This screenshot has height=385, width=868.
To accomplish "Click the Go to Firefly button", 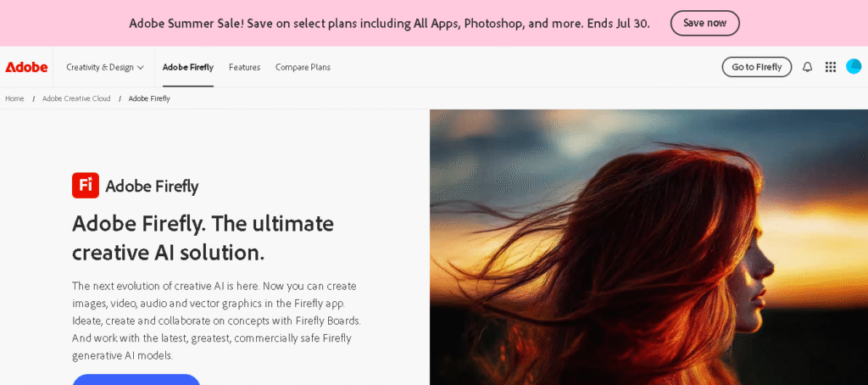I will point(756,67).
